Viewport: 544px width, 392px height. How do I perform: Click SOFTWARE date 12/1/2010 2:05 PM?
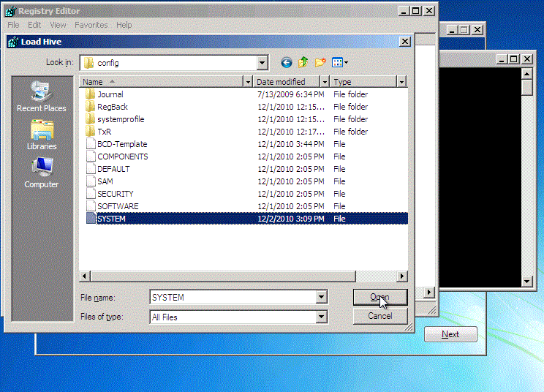click(291, 206)
